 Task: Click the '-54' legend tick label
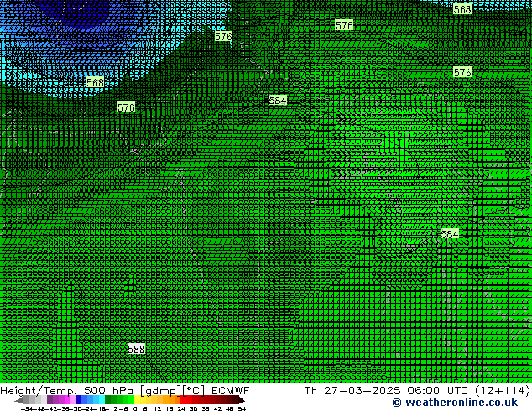point(27,408)
